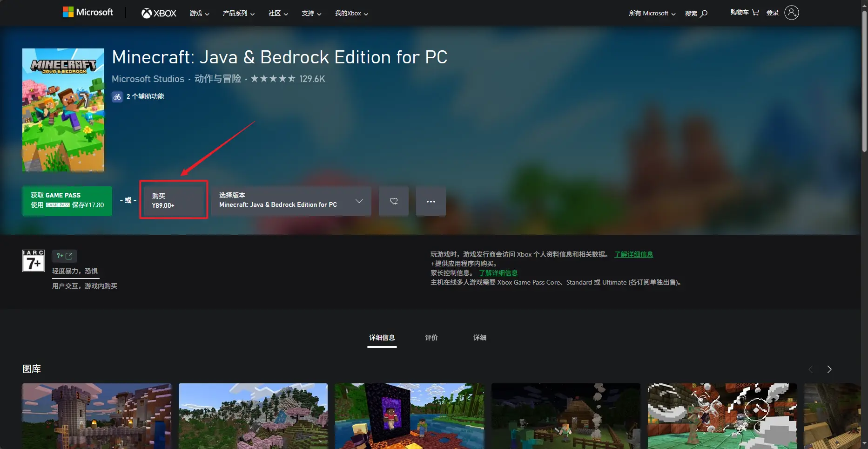
Task: Open the 2 个辅助功能 label
Action: pyautogui.click(x=145, y=96)
